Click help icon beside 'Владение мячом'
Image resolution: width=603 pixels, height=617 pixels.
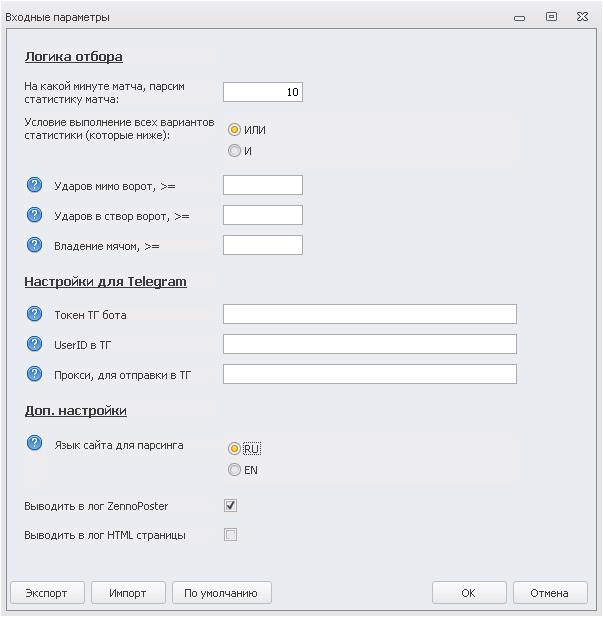pos(34,245)
